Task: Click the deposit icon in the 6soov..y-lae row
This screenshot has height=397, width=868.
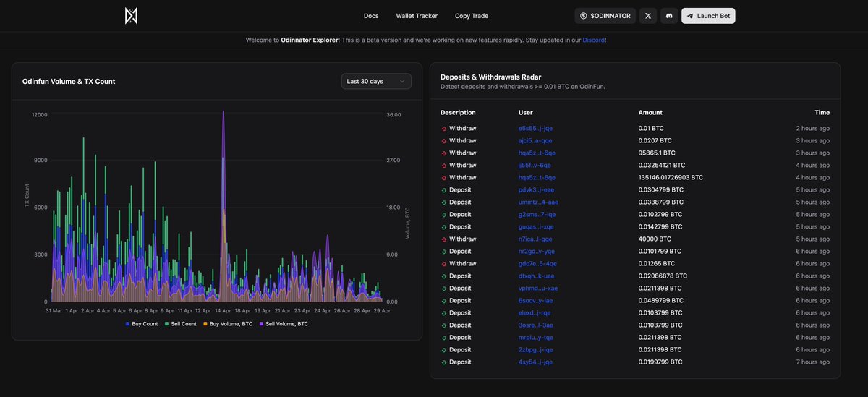Action: click(444, 301)
